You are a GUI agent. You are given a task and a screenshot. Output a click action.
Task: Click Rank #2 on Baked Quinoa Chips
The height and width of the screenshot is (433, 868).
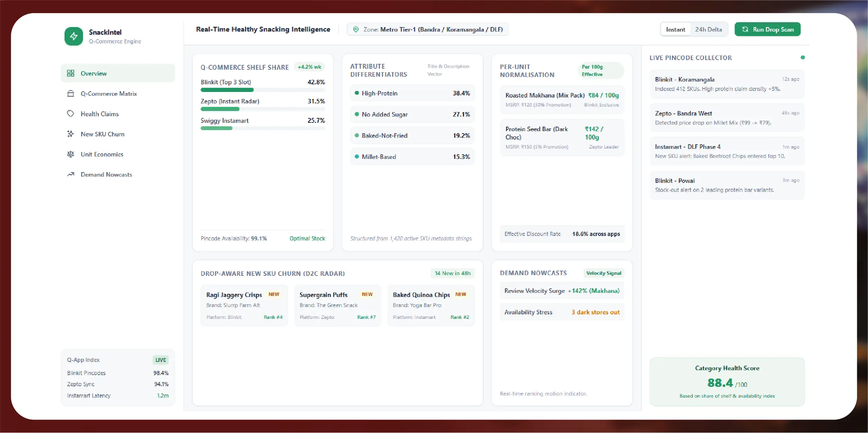click(x=460, y=317)
